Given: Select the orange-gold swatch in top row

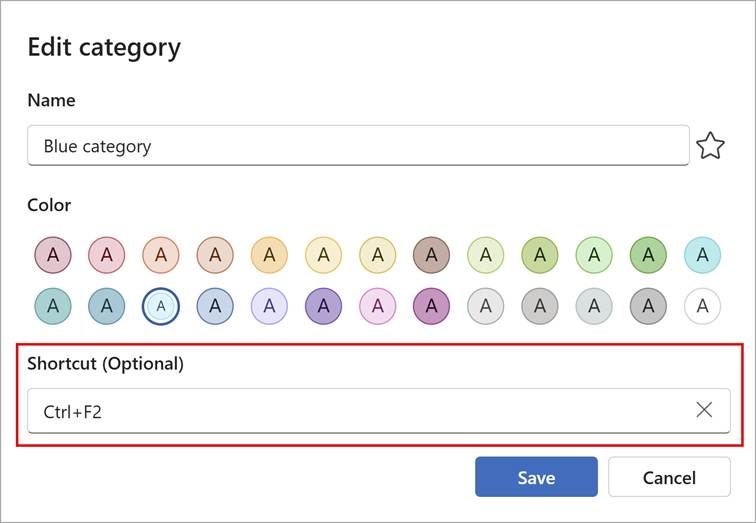Looking at the screenshot, I should point(269,255).
